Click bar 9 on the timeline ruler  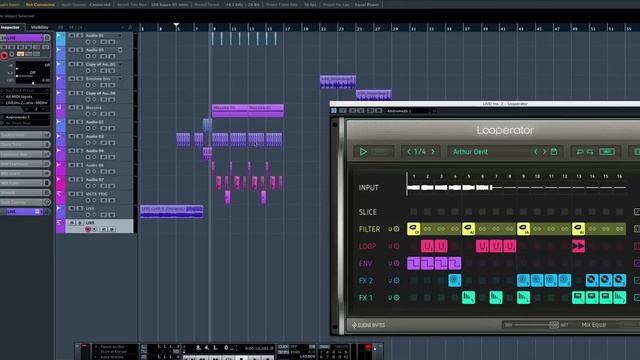215,28
